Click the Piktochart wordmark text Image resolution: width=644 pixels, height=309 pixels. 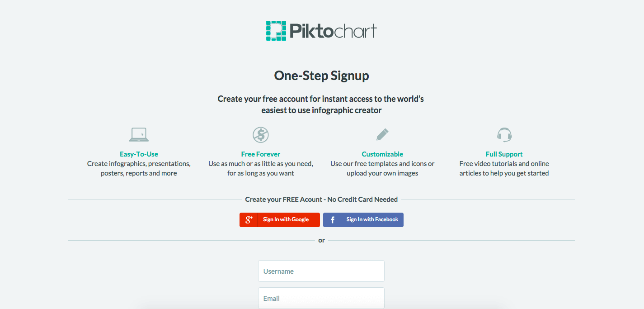coord(334,32)
